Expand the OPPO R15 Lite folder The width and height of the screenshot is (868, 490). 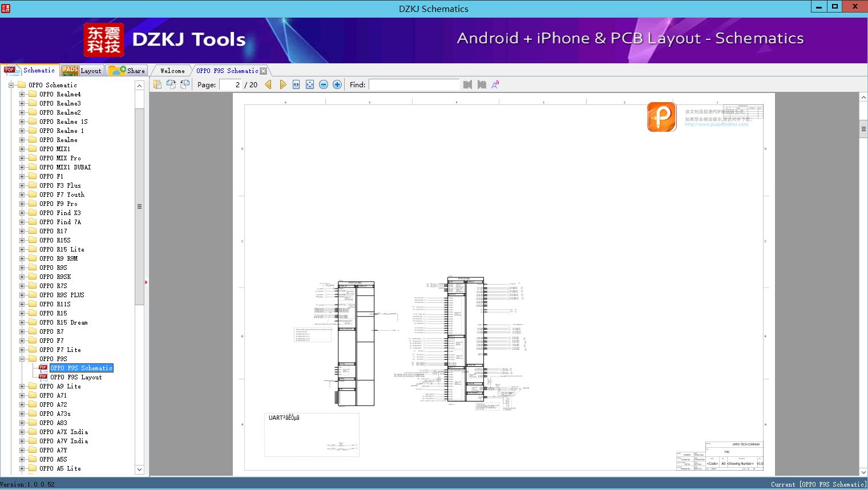click(22, 249)
